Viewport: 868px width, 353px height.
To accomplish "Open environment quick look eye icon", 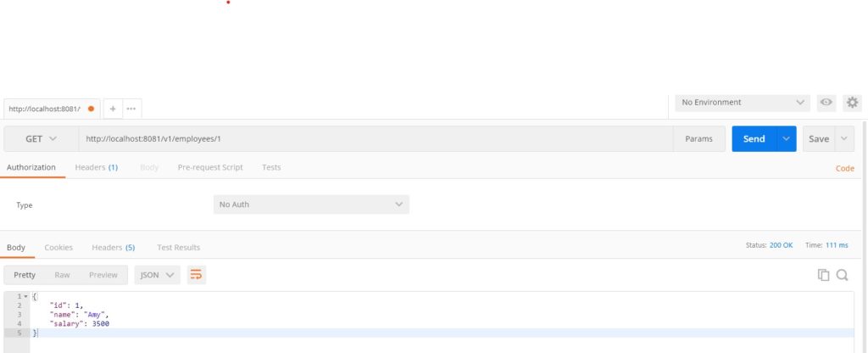I will tap(826, 103).
